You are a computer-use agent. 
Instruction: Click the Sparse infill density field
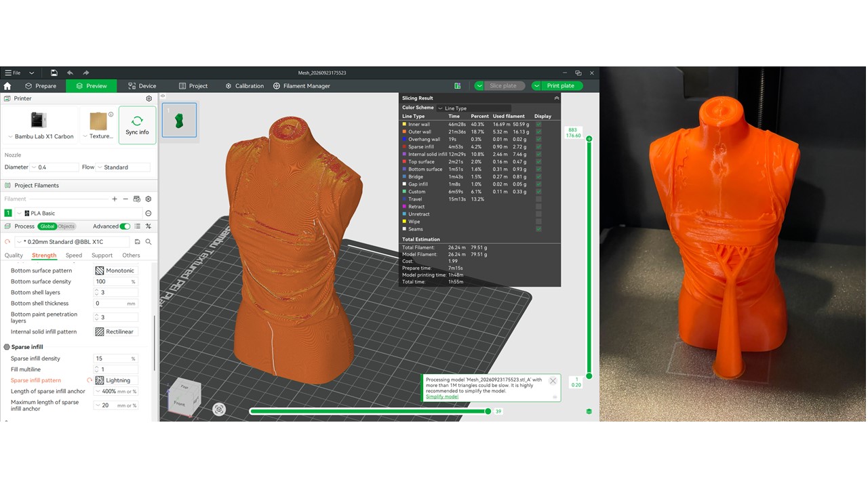point(116,359)
